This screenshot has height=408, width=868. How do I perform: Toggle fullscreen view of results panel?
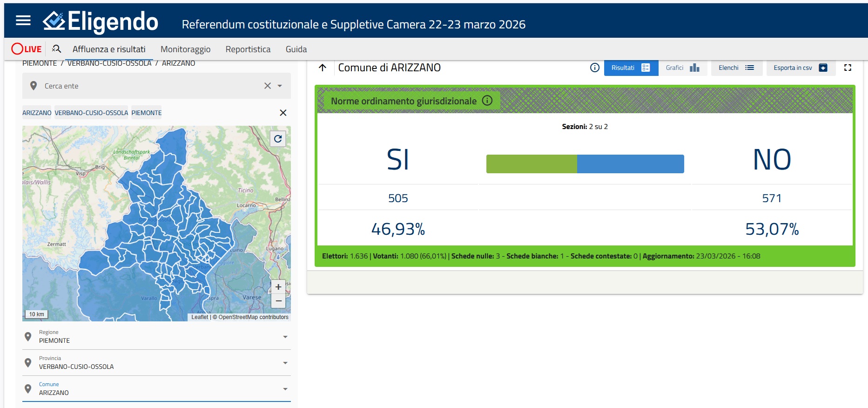click(x=848, y=68)
